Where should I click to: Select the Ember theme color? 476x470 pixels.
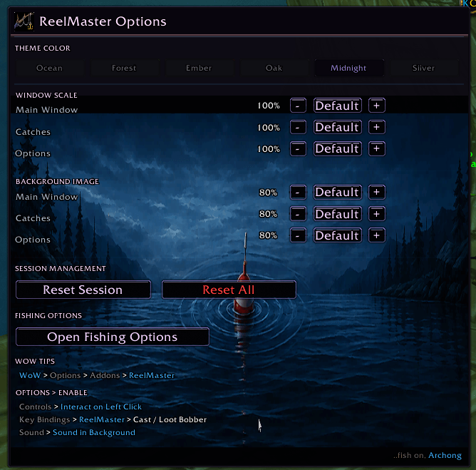pos(199,68)
